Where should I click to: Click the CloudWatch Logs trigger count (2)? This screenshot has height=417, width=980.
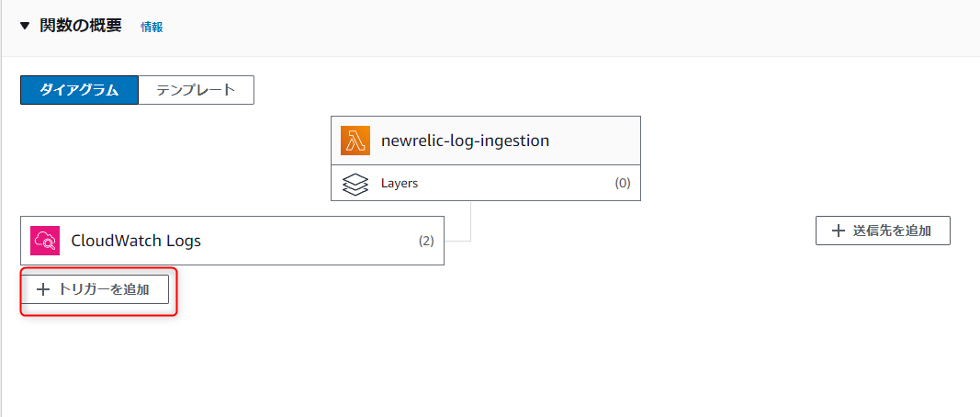(x=426, y=241)
